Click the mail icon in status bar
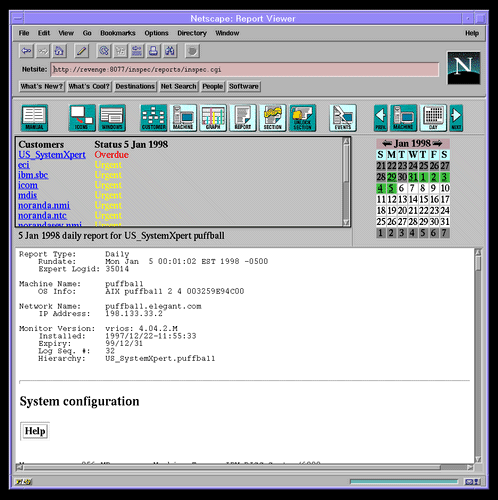Image resolution: width=498 pixels, height=500 pixels. [x=470, y=481]
